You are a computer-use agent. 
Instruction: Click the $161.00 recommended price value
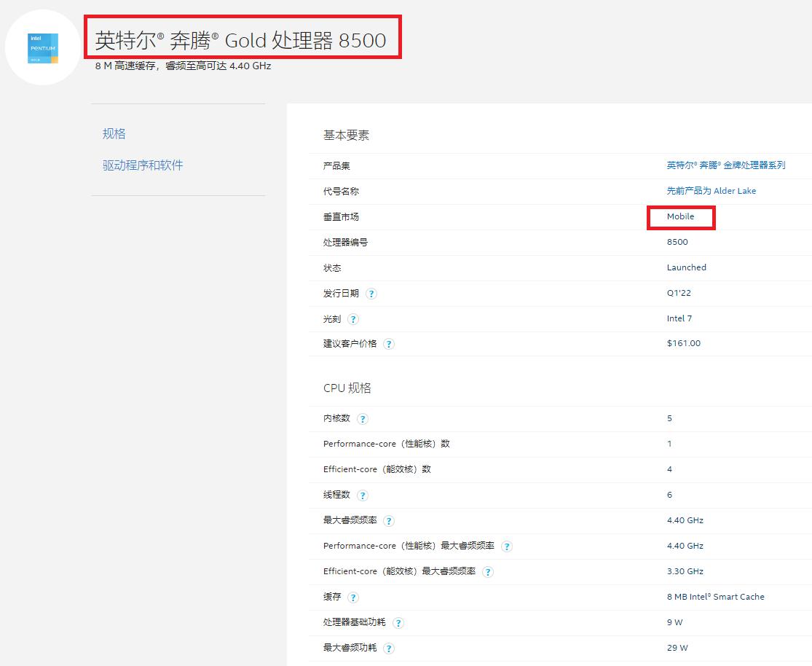(684, 343)
